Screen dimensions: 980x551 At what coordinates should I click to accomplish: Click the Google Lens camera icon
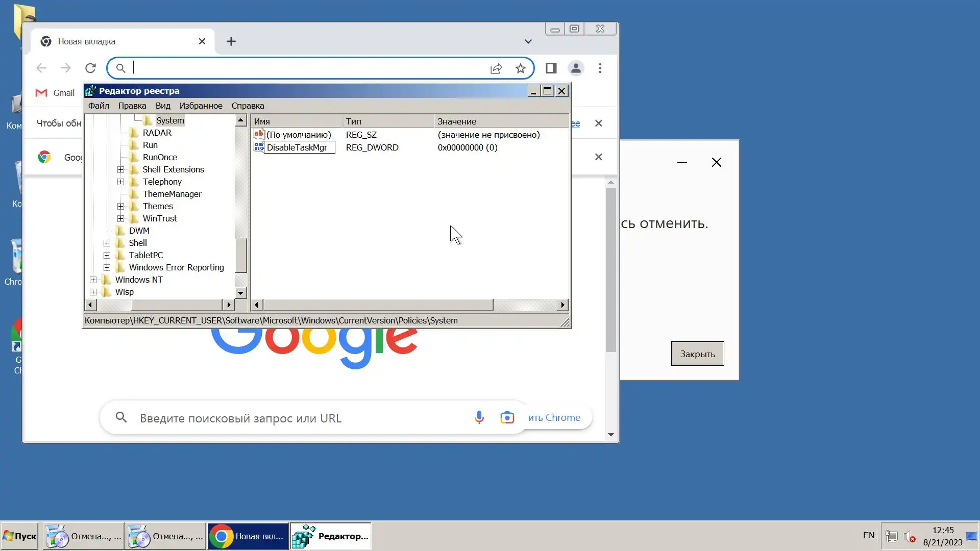click(507, 417)
